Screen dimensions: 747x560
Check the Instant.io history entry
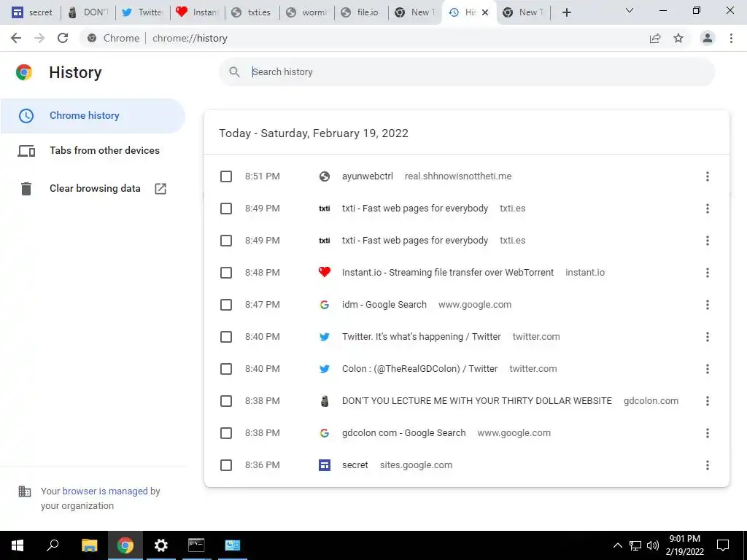pos(226,273)
